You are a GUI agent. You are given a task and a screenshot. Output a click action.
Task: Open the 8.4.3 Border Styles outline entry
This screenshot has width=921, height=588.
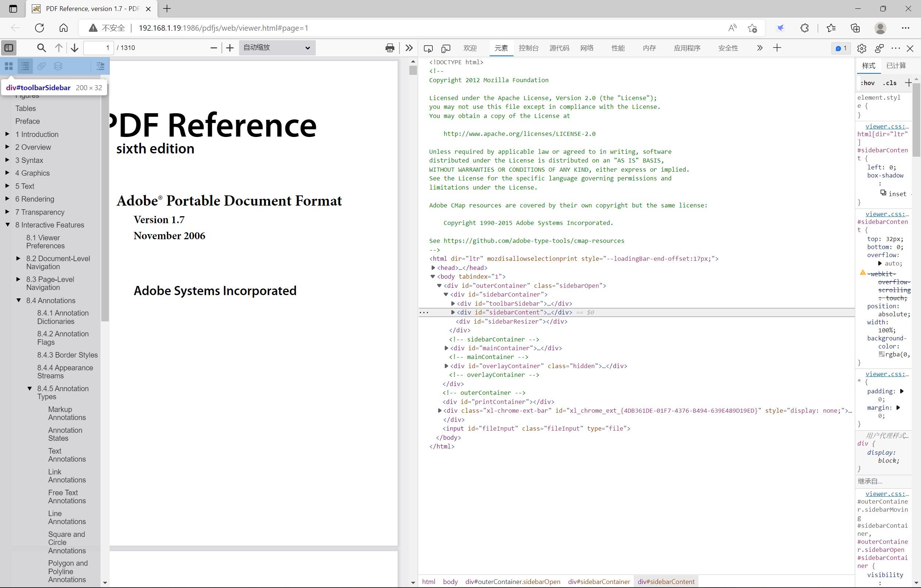click(x=67, y=355)
